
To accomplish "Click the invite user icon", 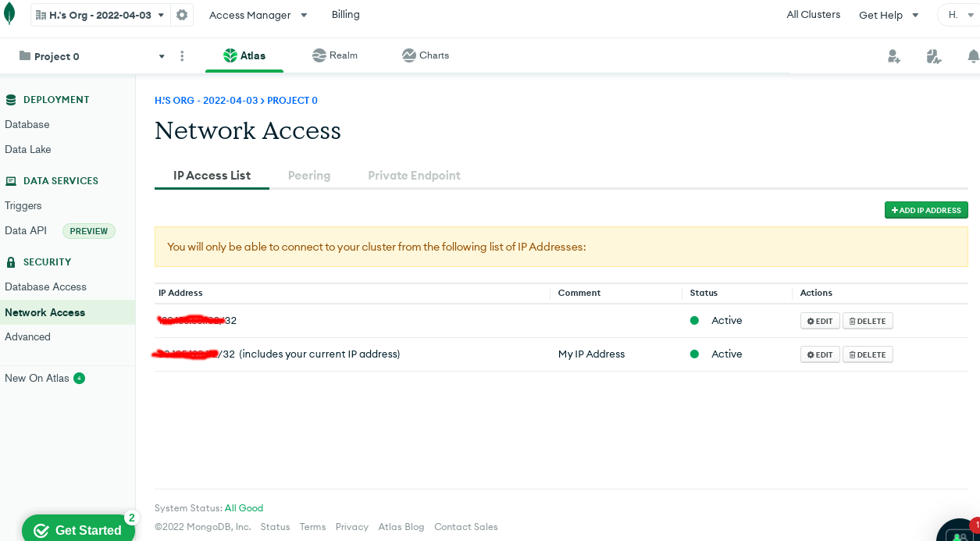I will (893, 55).
